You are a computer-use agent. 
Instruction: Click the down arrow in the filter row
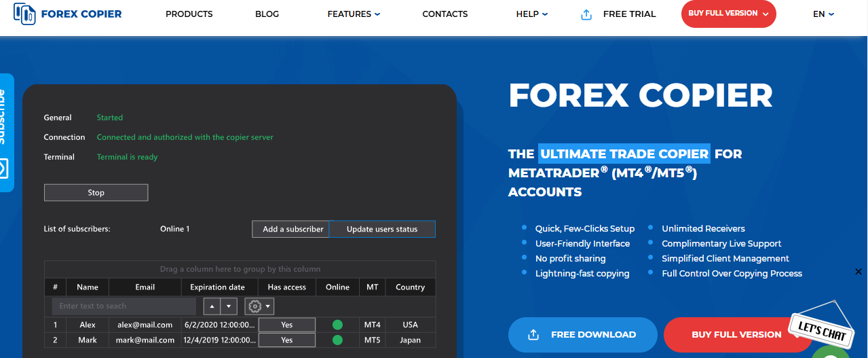(229, 306)
